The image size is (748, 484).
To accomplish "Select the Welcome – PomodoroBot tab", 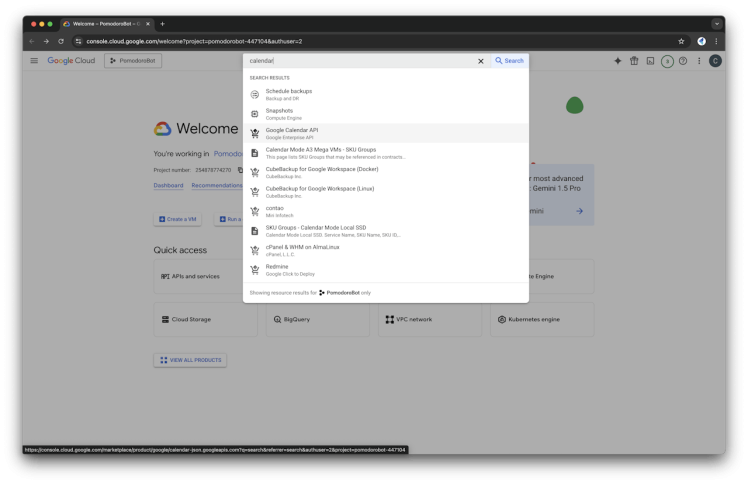I will pyautogui.click(x=107, y=24).
